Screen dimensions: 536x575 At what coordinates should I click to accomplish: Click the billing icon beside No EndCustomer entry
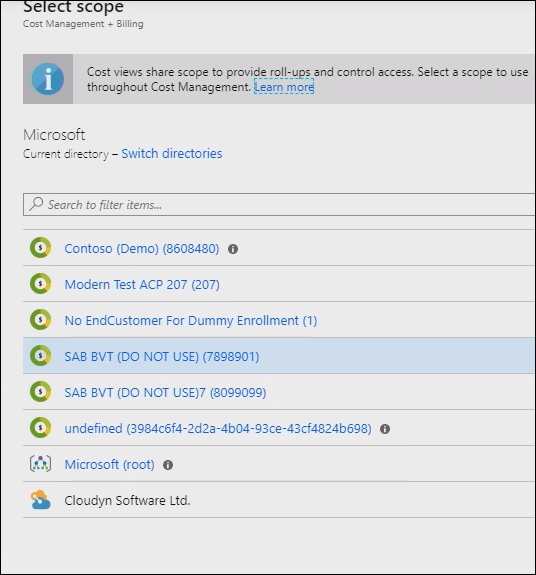tap(40, 320)
